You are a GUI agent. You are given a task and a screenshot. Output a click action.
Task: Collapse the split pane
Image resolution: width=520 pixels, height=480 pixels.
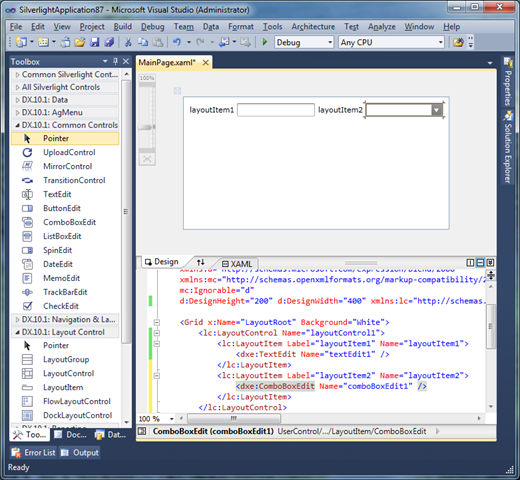490,263
